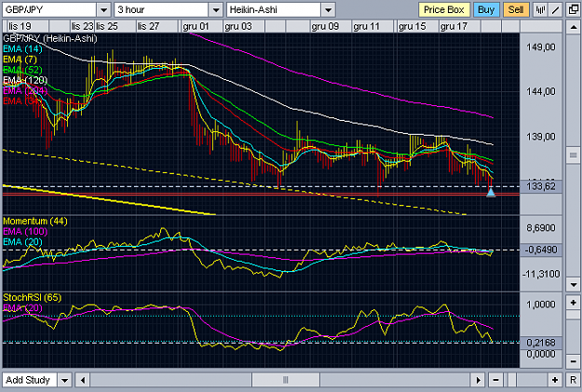Click the EMA (14) legend label
Viewport: 582px width, 392px height.
pyautogui.click(x=22, y=49)
